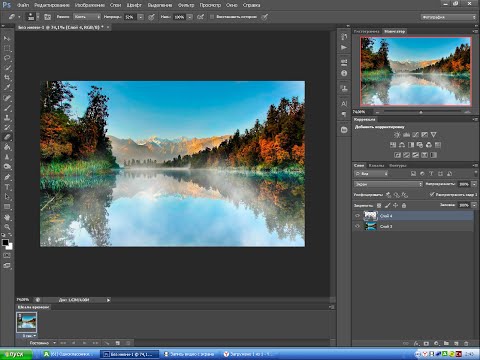
Task: Open the Одноклассники taskbar window
Action: (69, 354)
